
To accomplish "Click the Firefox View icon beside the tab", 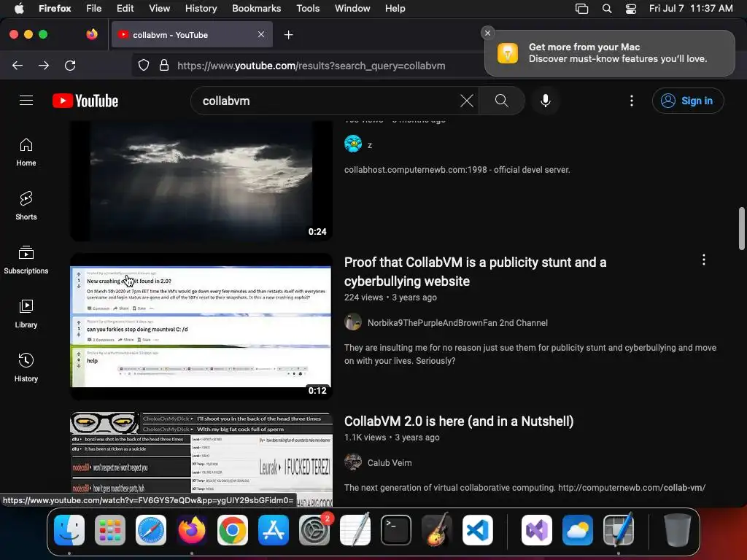I will [x=92, y=34].
